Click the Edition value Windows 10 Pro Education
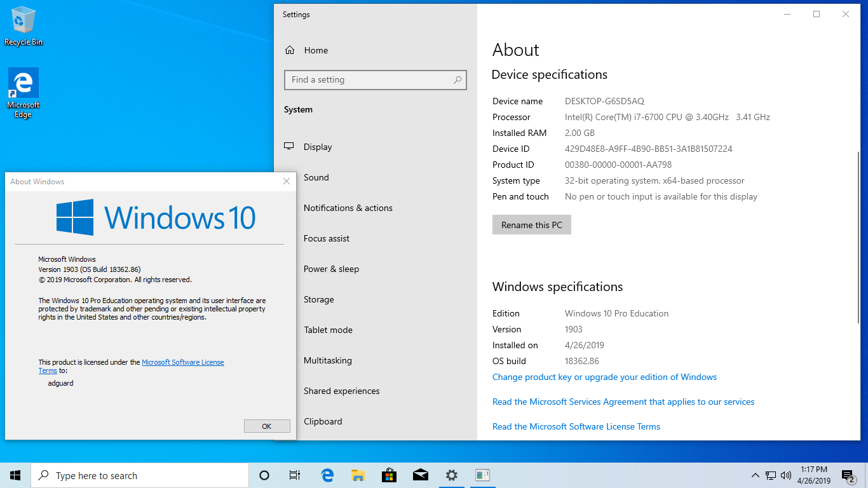This screenshot has width=868, height=488. click(x=616, y=313)
